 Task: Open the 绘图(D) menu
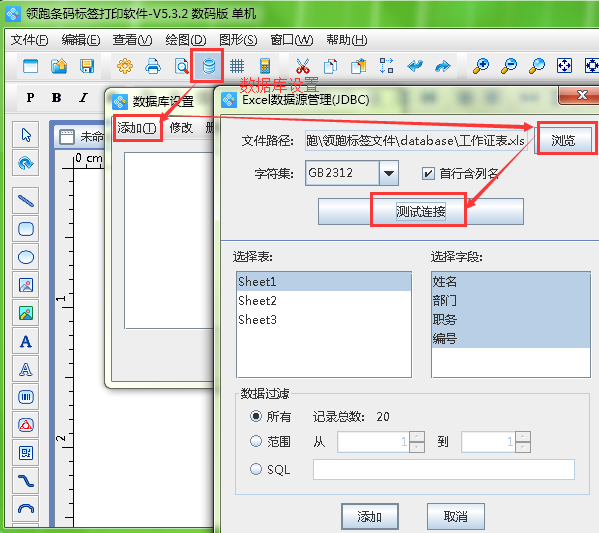(186, 40)
